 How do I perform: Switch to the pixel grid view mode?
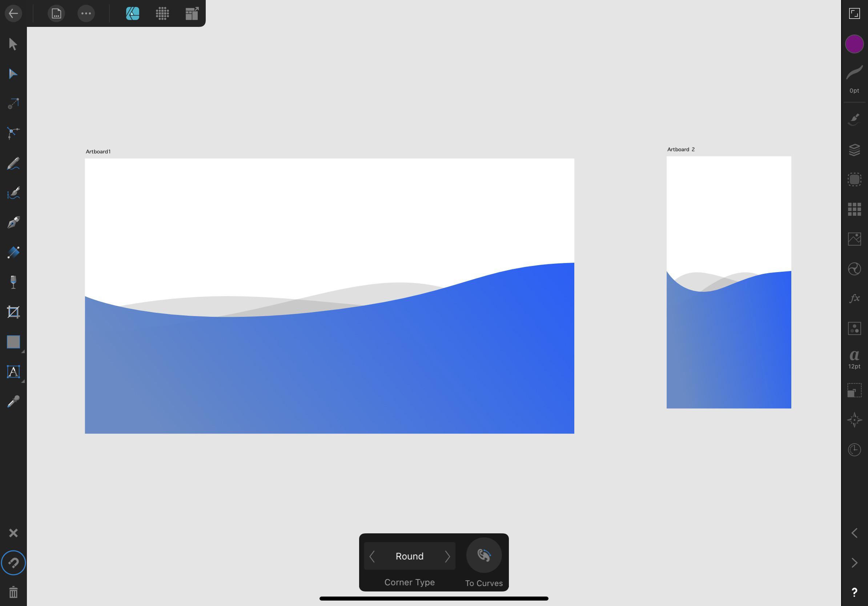[x=162, y=12]
